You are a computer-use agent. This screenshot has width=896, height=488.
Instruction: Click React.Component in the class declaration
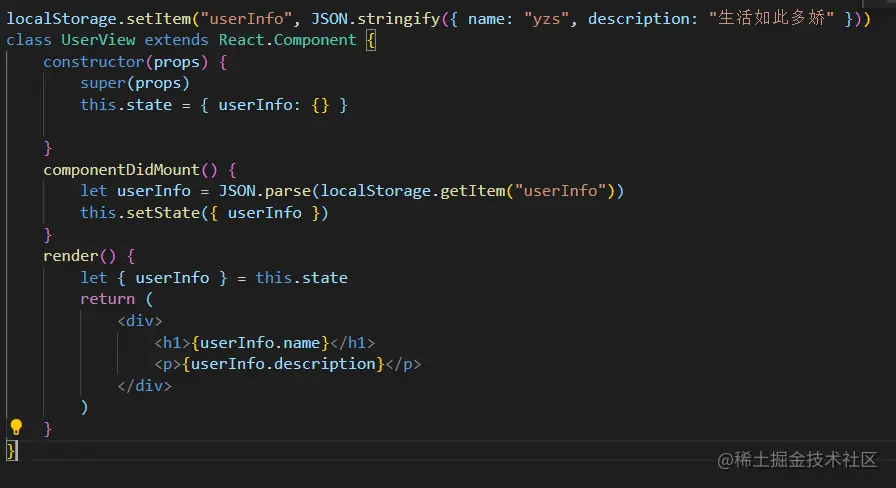(x=287, y=40)
